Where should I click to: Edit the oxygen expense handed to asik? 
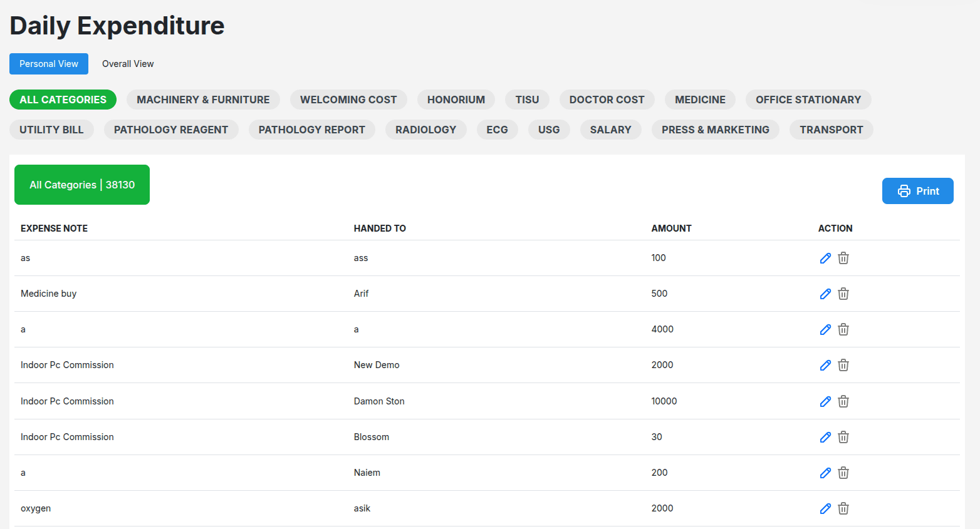pos(825,508)
